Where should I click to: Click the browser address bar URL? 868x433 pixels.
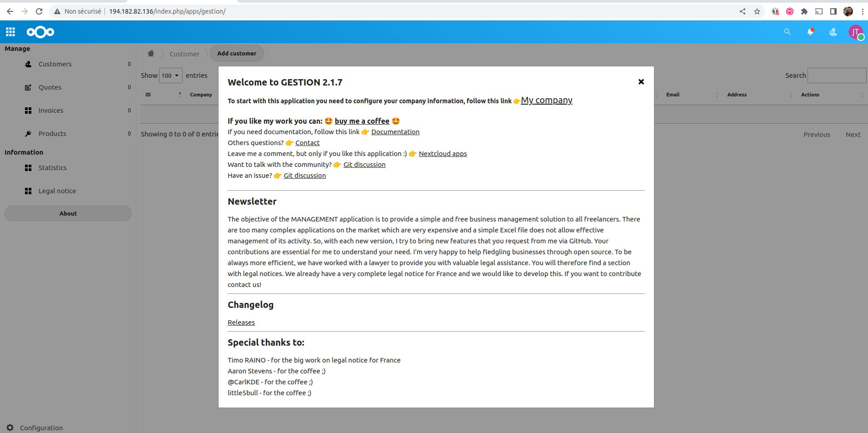click(x=167, y=11)
